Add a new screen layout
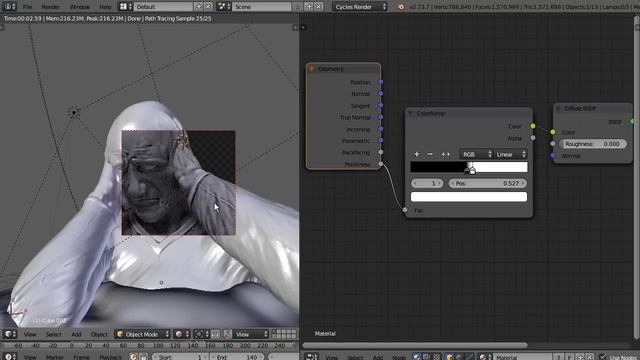 198,7
